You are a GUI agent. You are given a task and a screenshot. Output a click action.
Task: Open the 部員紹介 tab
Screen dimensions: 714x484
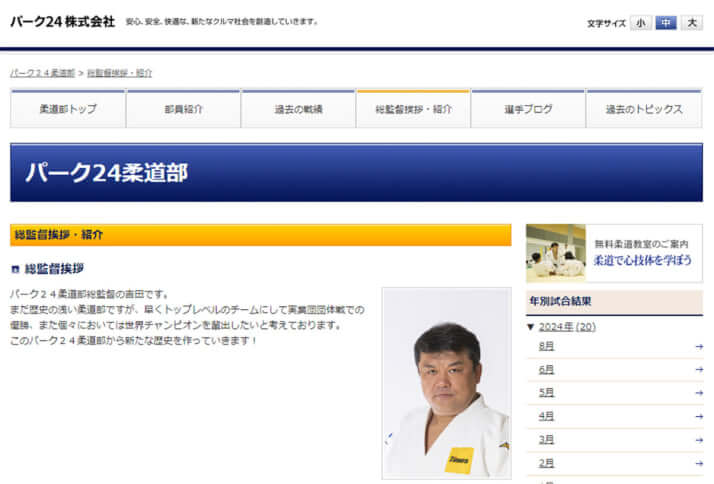[183, 109]
